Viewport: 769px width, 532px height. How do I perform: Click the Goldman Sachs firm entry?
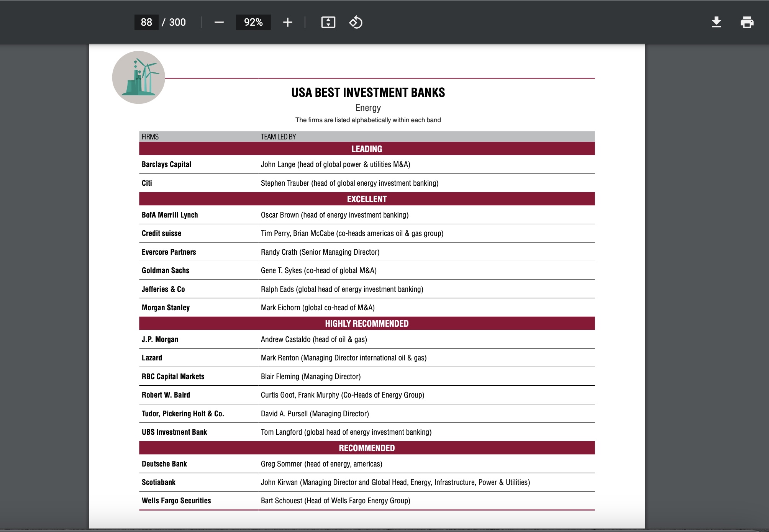[166, 270]
